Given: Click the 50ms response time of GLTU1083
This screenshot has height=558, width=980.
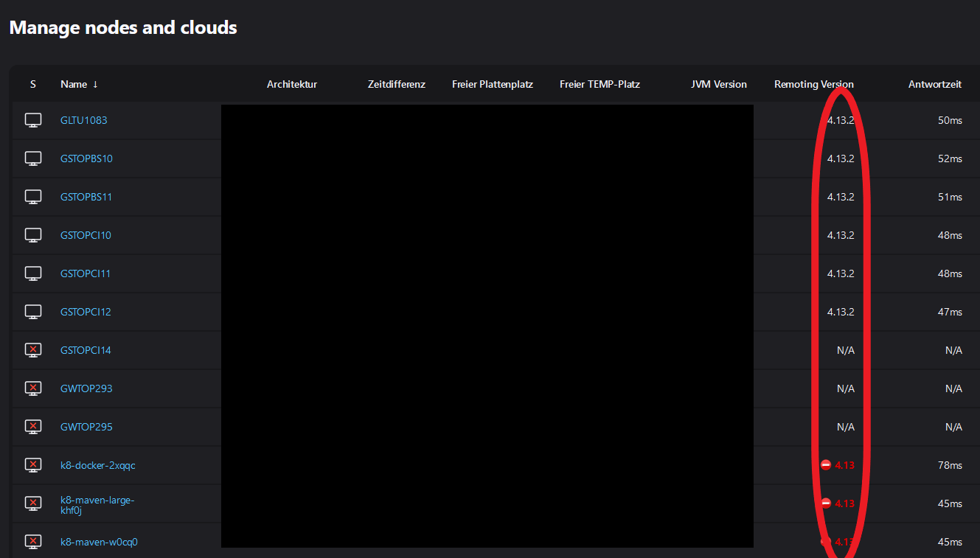Looking at the screenshot, I should pos(950,120).
